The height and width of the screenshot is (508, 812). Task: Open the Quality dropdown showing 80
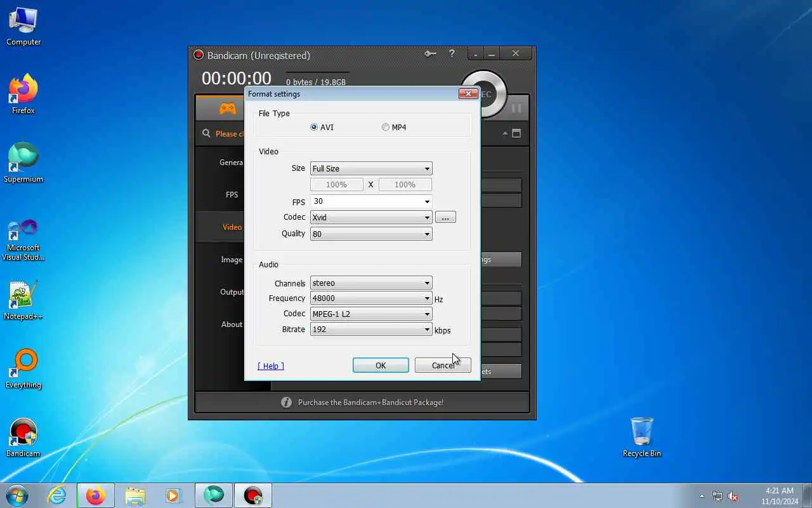click(371, 234)
